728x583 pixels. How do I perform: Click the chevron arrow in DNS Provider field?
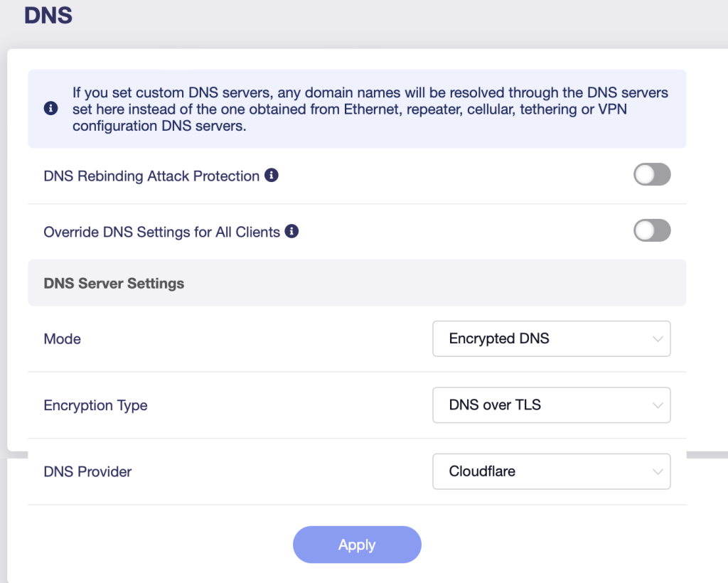coord(658,471)
